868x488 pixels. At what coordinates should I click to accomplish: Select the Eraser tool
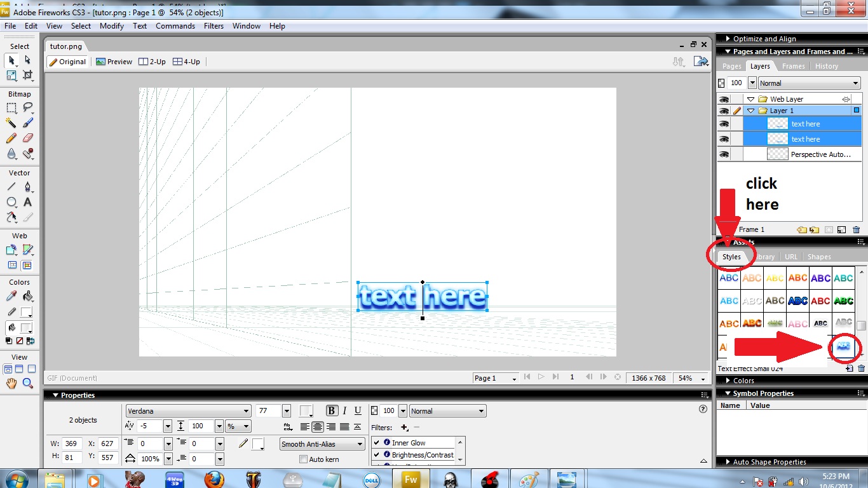point(28,137)
